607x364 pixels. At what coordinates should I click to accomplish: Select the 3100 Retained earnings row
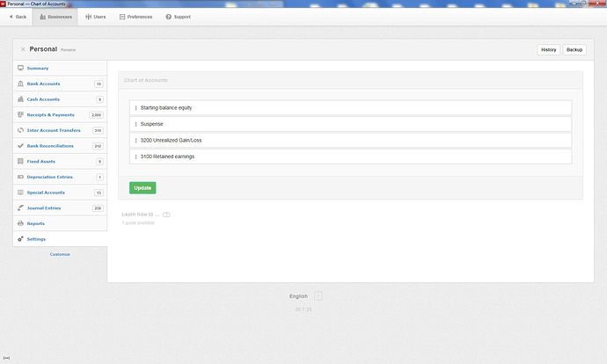[x=350, y=157]
